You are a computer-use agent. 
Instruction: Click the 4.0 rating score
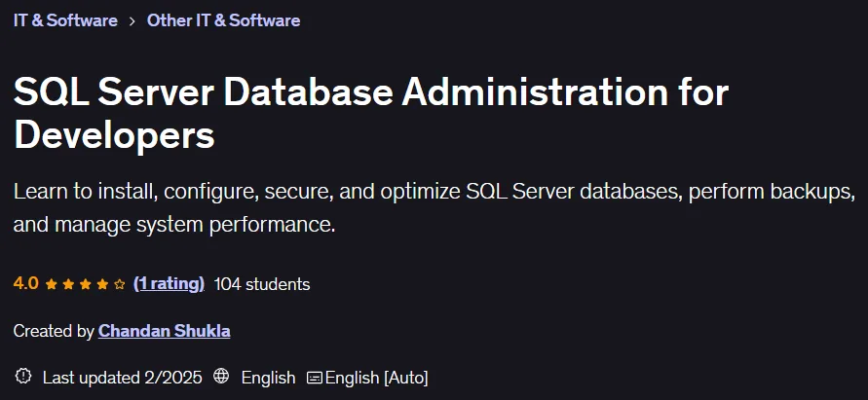point(26,284)
